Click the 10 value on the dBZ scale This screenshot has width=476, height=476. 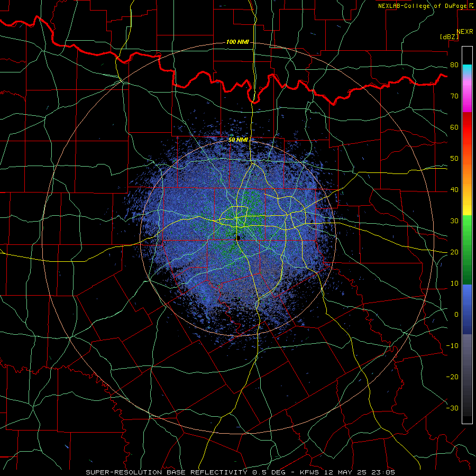[454, 283]
